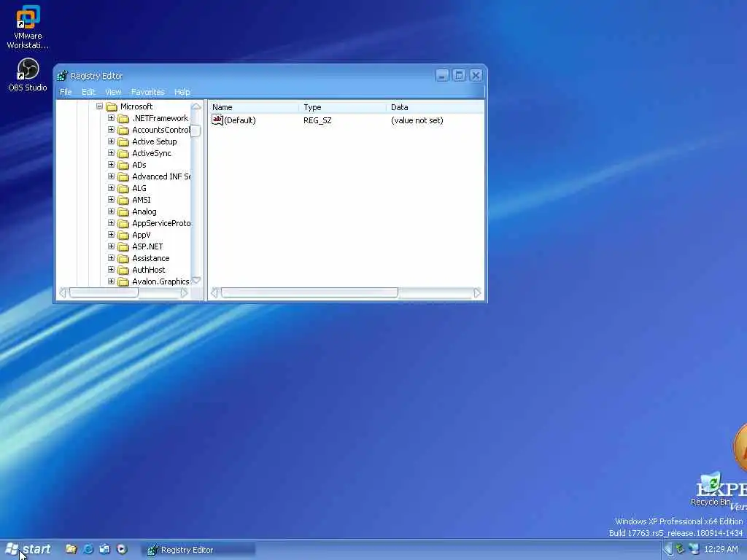Click the Show Desktop Quick Launch icon

105,549
